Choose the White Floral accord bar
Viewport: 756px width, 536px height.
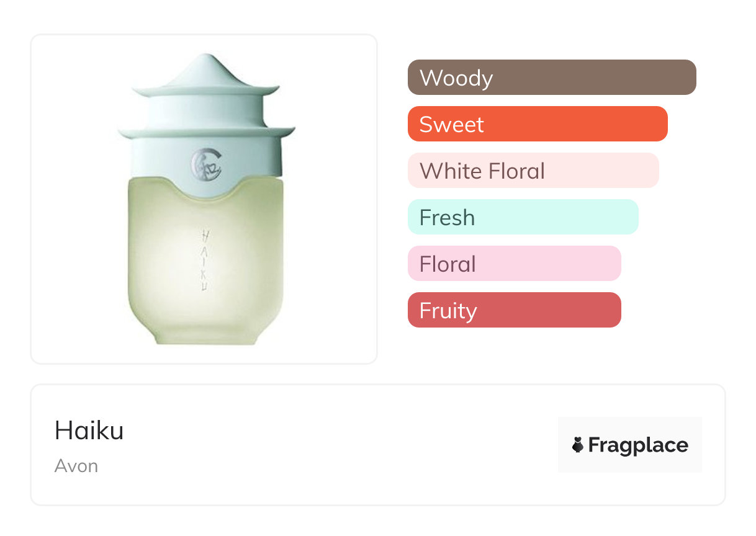click(x=533, y=171)
